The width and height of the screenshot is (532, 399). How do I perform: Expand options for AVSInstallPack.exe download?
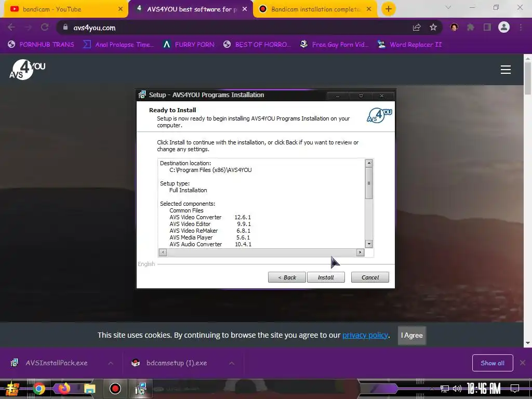pos(111,363)
